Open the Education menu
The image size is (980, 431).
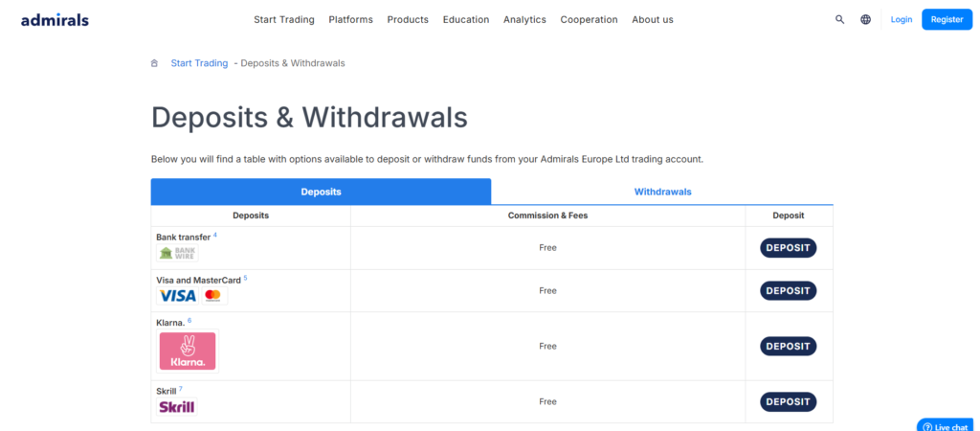click(x=466, y=19)
